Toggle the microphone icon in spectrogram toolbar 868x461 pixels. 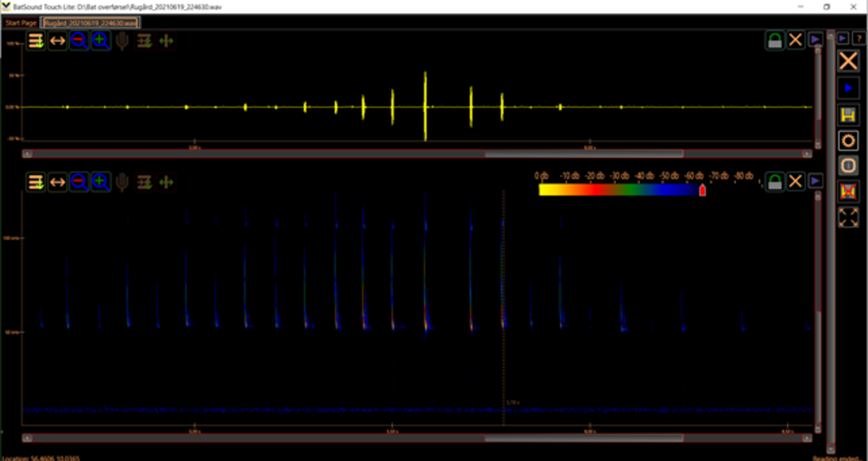(122, 182)
